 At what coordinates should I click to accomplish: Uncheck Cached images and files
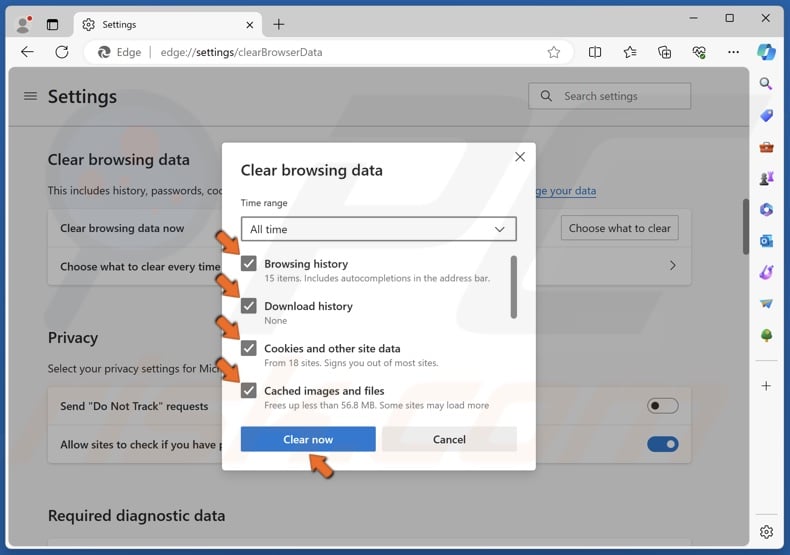pos(248,390)
